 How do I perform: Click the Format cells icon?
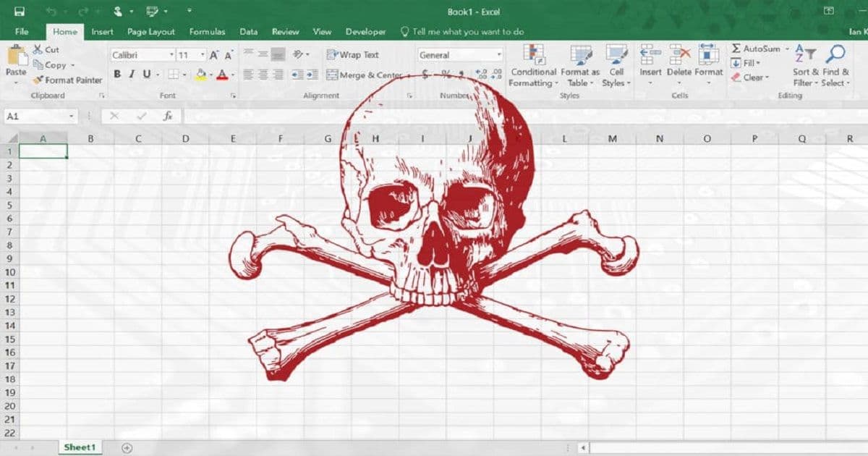pos(709,55)
